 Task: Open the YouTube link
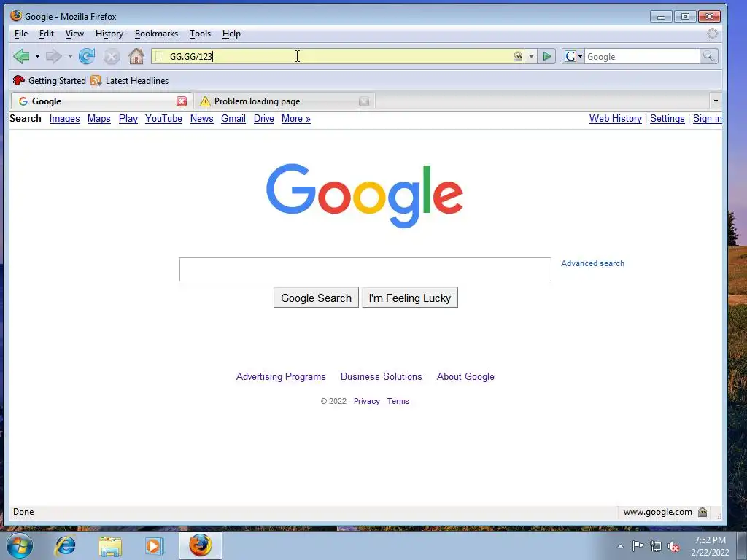tap(163, 119)
